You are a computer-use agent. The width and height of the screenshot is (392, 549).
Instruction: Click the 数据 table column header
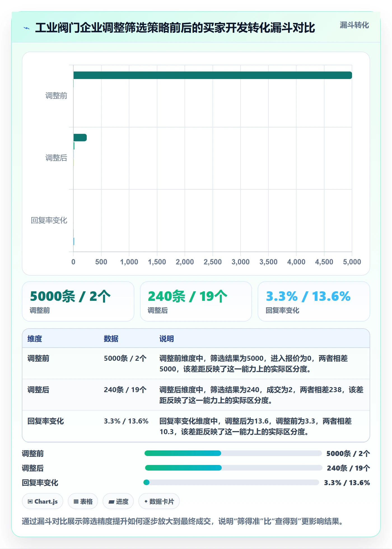[111, 339]
